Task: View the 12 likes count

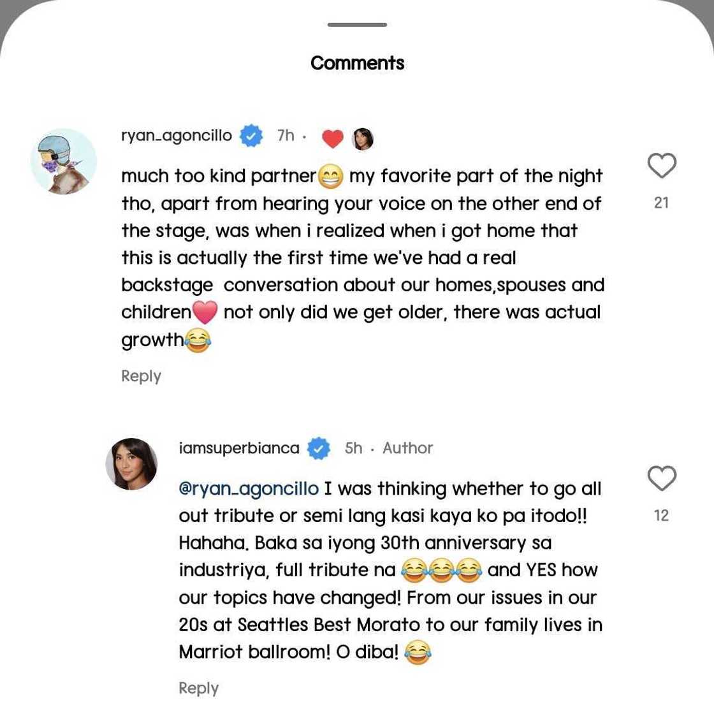Action: coord(662,515)
